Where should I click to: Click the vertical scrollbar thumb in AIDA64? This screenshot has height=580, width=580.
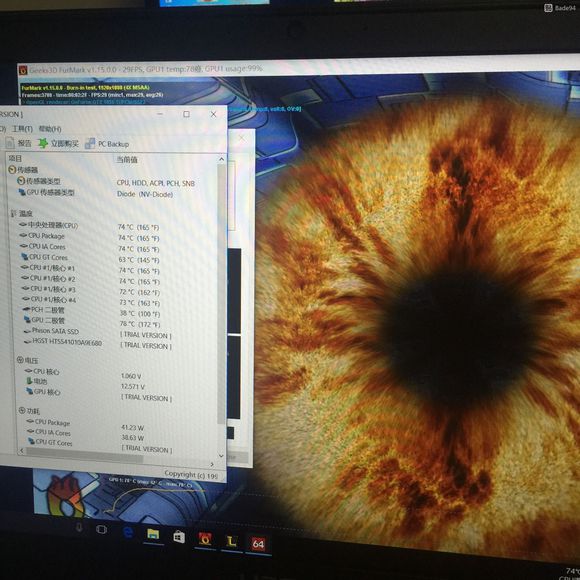click(x=222, y=294)
